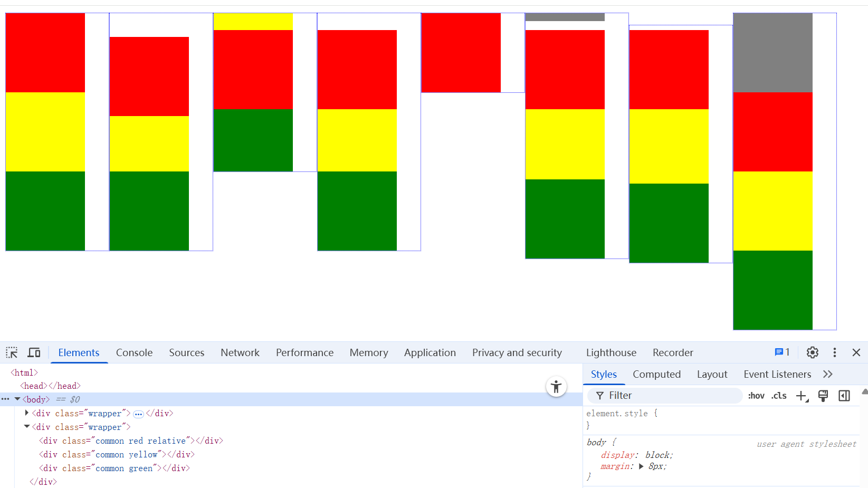Collapse the body node arrow
The width and height of the screenshot is (868, 488).
click(x=17, y=399)
